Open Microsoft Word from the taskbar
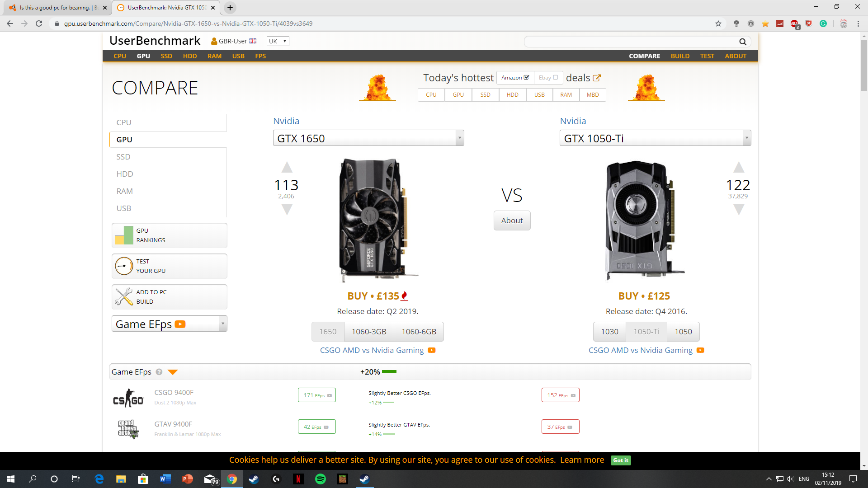This screenshot has height=488, width=868. (x=165, y=479)
